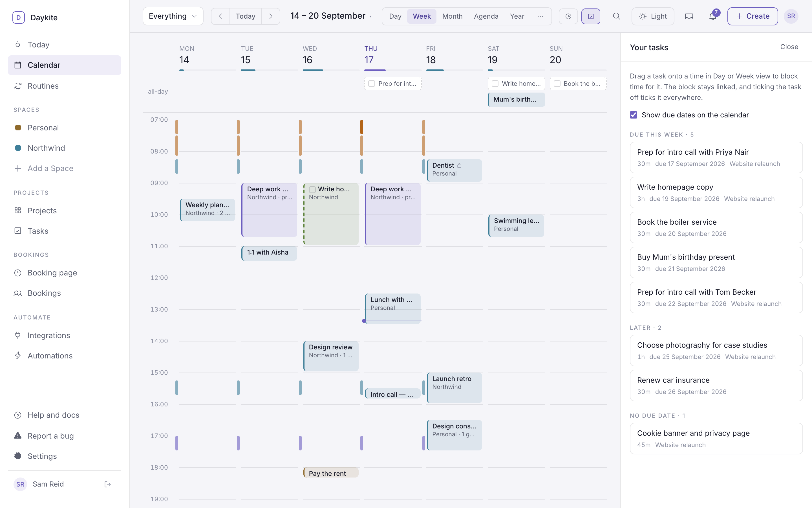Open Booking page clock item

coord(64,272)
